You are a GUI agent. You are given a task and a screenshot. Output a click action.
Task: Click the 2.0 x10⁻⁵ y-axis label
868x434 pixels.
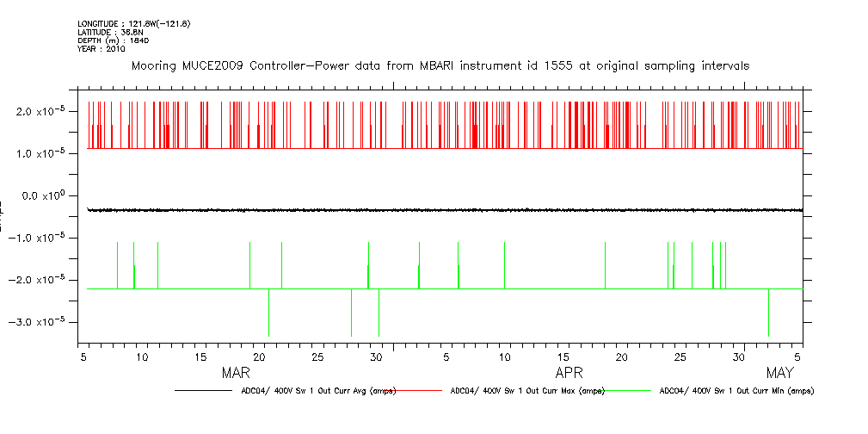click(x=47, y=111)
